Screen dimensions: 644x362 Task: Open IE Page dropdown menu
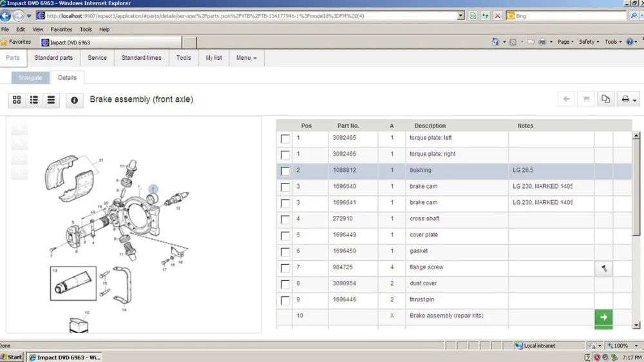[x=565, y=42]
